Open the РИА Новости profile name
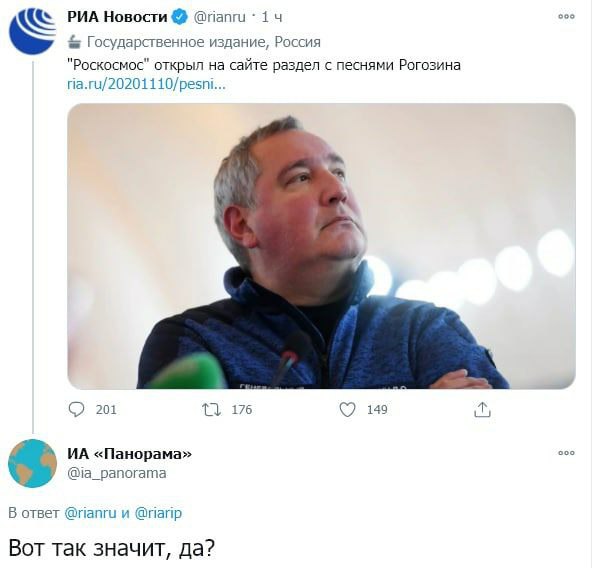This screenshot has height=568, width=595. click(x=117, y=17)
